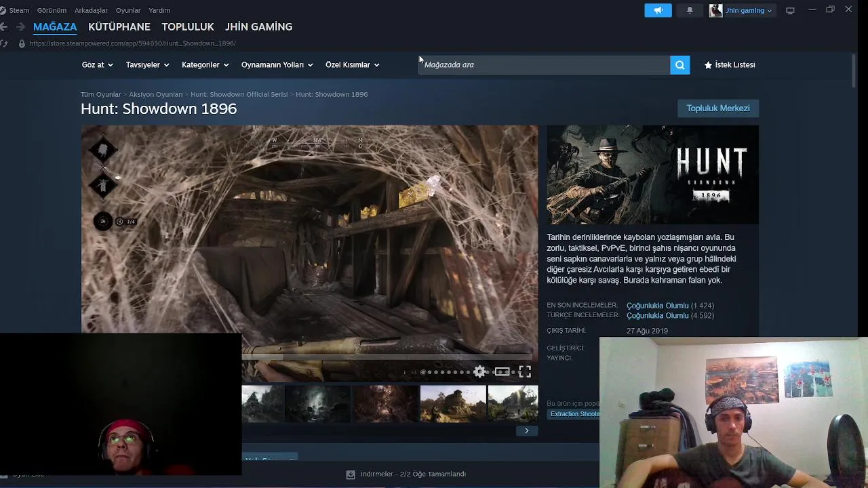Enter fullscreen in the video player
The image size is (868, 488).
point(525,371)
